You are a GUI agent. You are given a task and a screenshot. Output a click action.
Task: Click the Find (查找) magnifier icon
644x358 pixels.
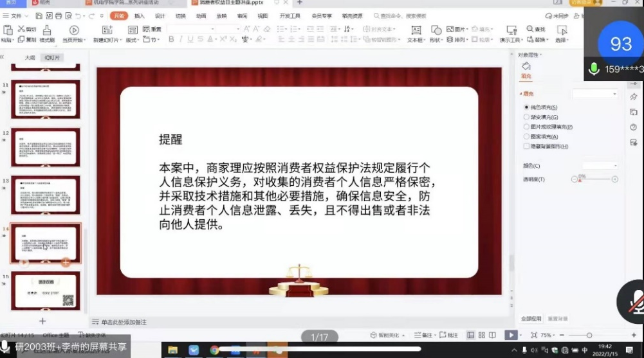(530, 29)
